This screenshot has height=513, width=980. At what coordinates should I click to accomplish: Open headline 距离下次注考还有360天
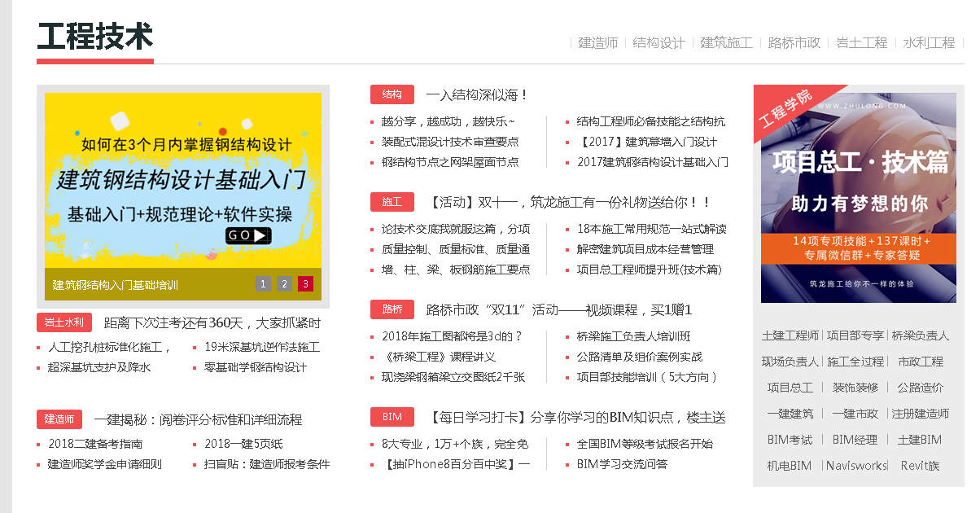click(x=212, y=323)
